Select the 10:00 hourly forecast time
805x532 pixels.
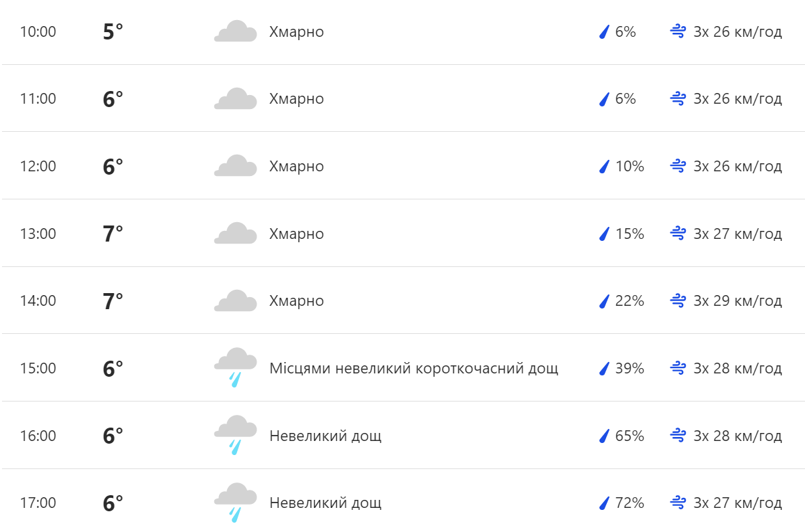(38, 31)
